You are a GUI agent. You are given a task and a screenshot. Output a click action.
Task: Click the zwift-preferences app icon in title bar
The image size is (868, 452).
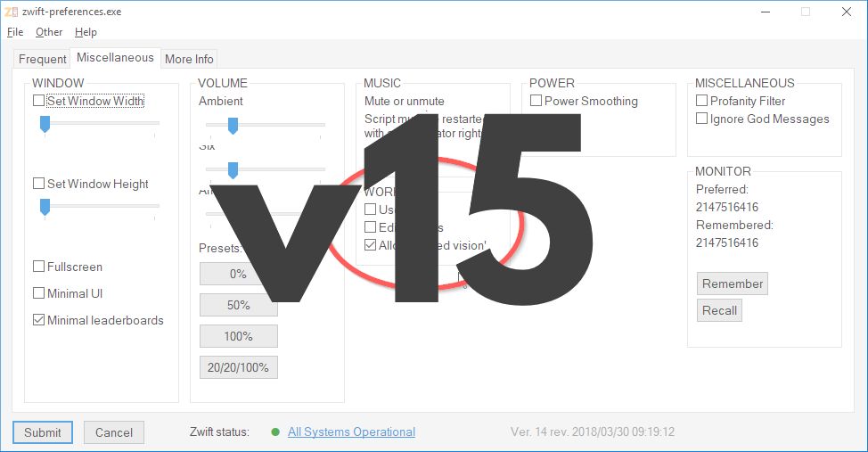pos(11,12)
